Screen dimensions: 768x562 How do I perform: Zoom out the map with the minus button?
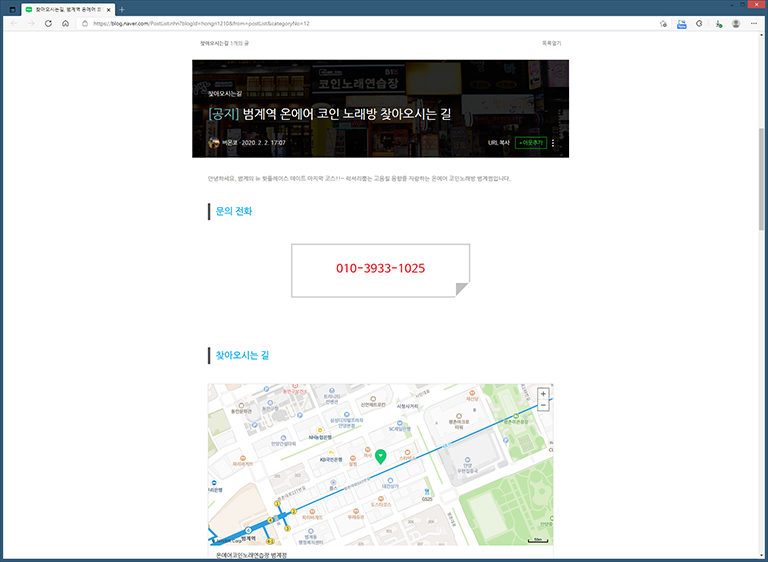click(543, 405)
